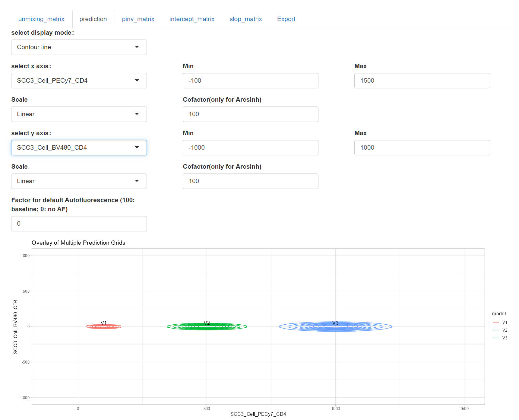Select the prediction tab

tap(93, 19)
